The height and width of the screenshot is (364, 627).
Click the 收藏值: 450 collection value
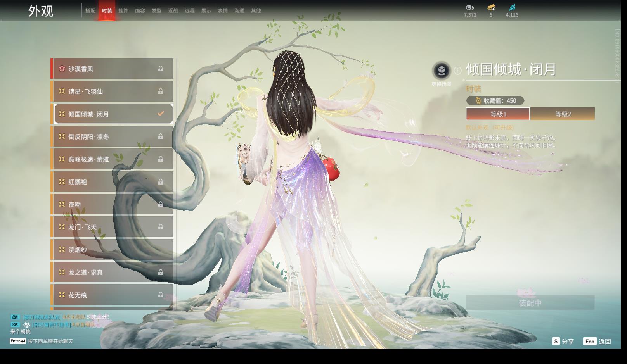point(495,101)
